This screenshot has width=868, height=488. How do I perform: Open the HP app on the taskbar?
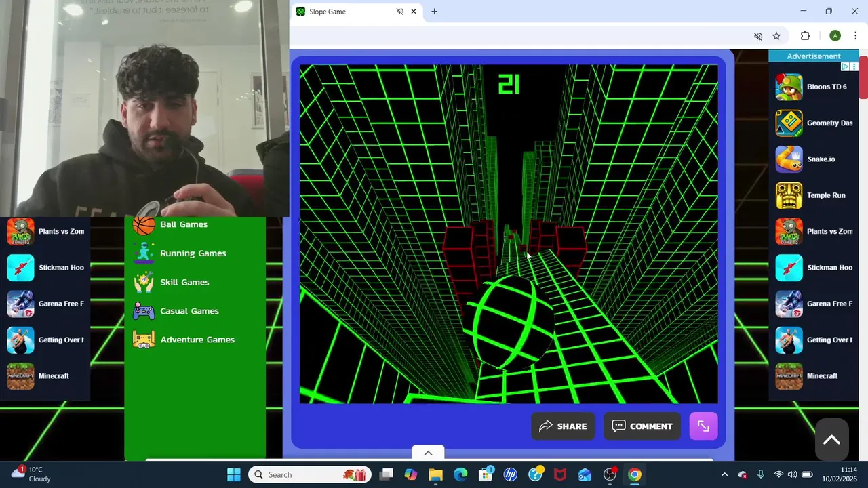pyautogui.click(x=511, y=474)
